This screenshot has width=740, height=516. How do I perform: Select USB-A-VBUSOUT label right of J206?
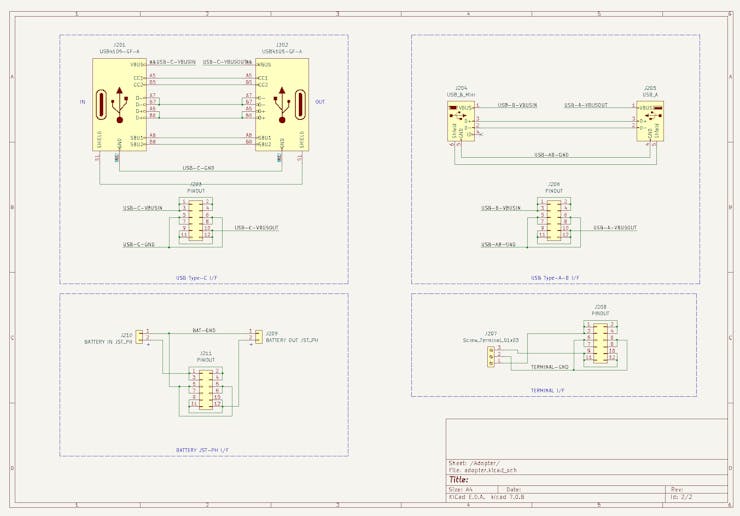point(615,228)
